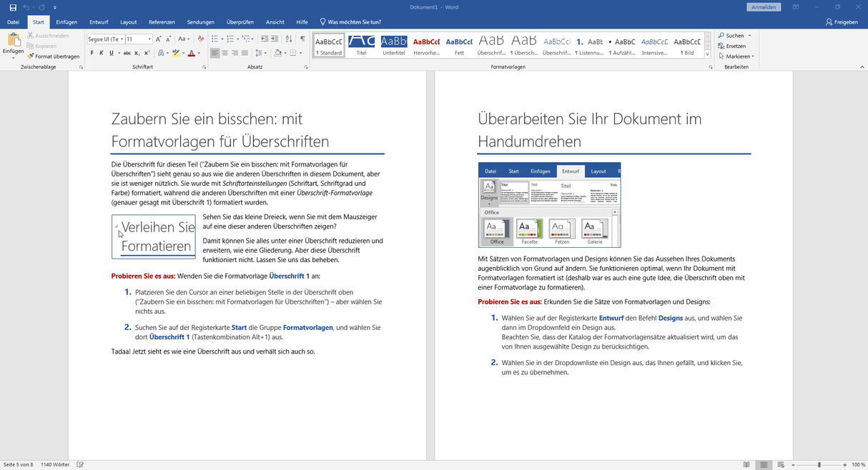Viewport: 868px width, 470px height.
Task: Click the Aufzählungszeichen (bullet list) icon
Action: click(216, 39)
